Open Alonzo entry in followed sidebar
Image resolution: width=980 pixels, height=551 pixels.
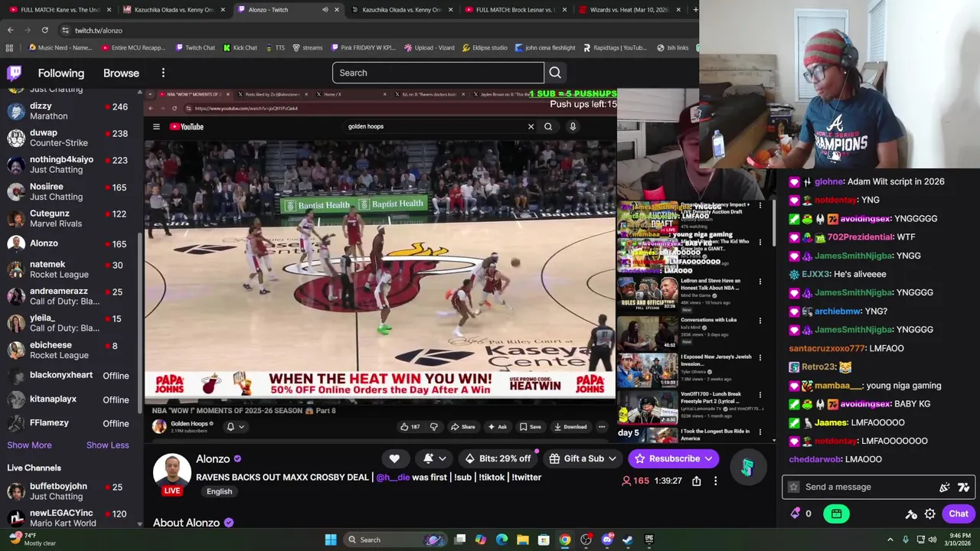tap(69, 243)
